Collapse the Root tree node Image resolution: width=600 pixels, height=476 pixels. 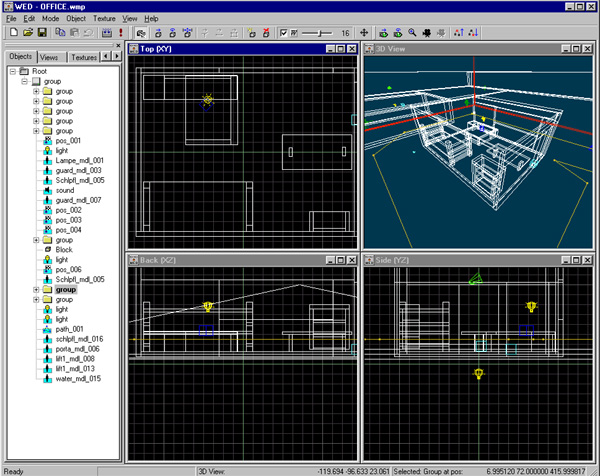[13, 71]
